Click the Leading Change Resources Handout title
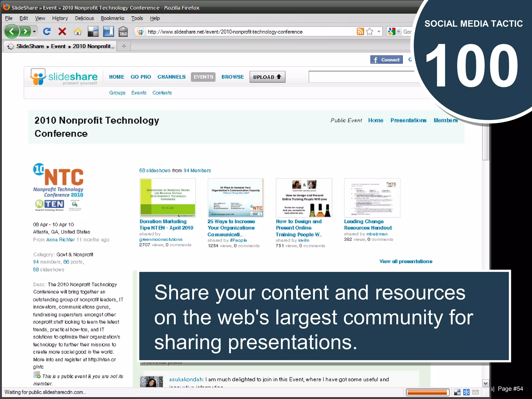 (368, 224)
